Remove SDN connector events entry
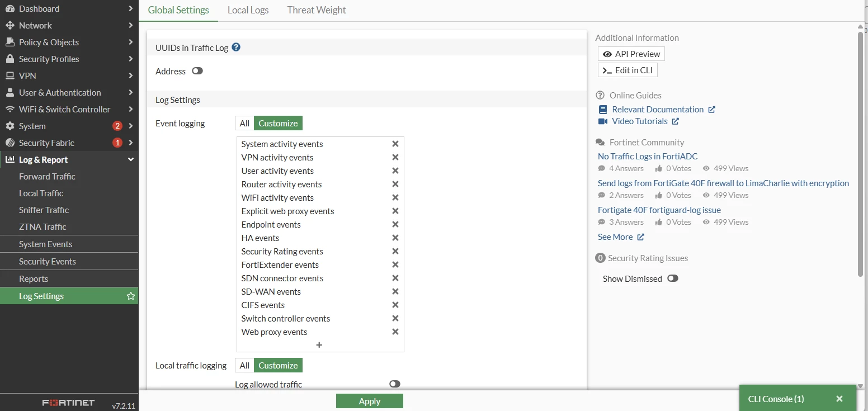This screenshot has width=868, height=411. pos(395,278)
